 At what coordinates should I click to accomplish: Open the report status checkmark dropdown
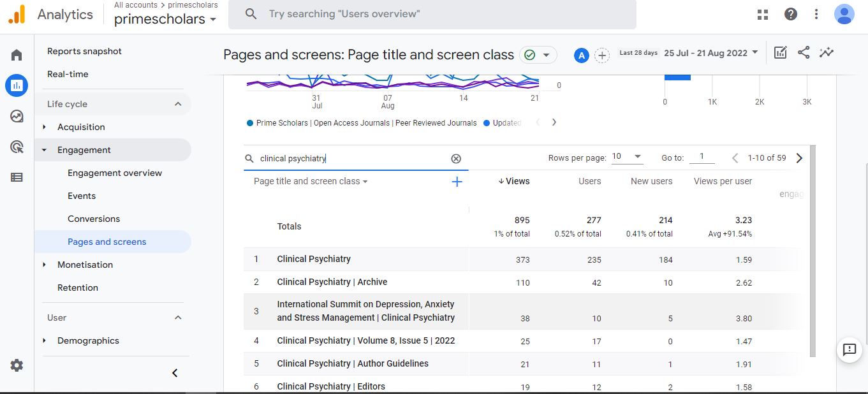[538, 55]
